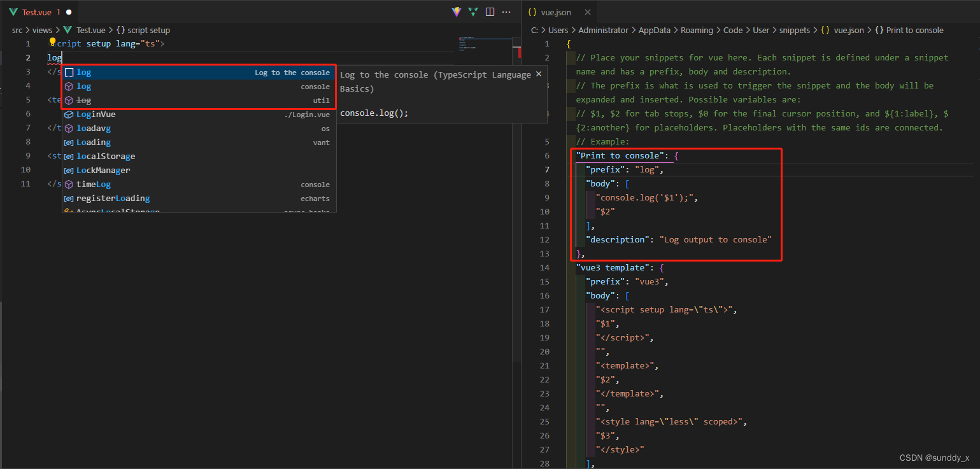Open the Administrator breadcrumb
980x469 pixels.
click(x=603, y=30)
